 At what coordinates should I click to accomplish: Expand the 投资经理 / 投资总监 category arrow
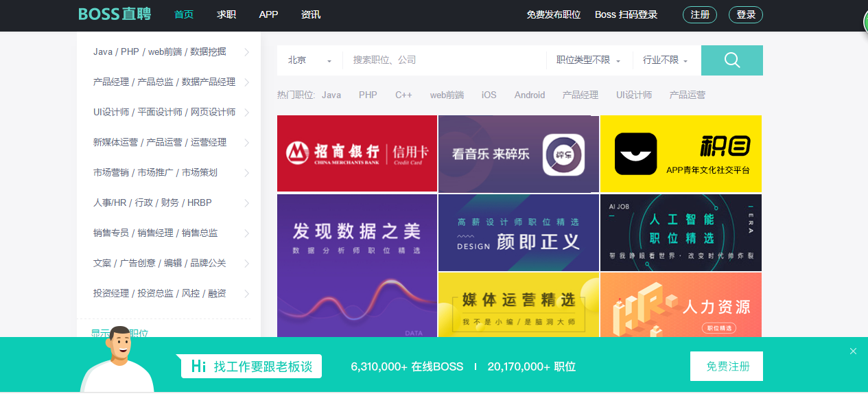pyautogui.click(x=246, y=294)
